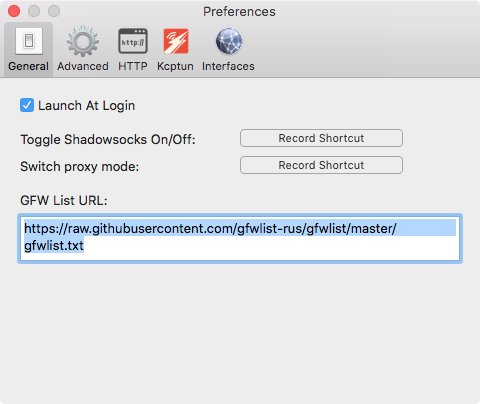Click the Preferences window title
The width and height of the screenshot is (480, 404).
(x=239, y=12)
